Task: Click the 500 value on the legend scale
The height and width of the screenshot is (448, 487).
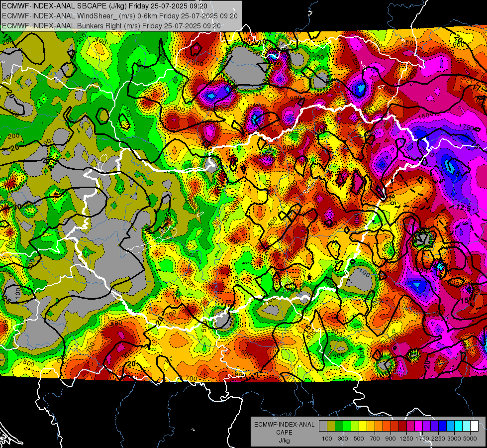Action: click(x=359, y=439)
